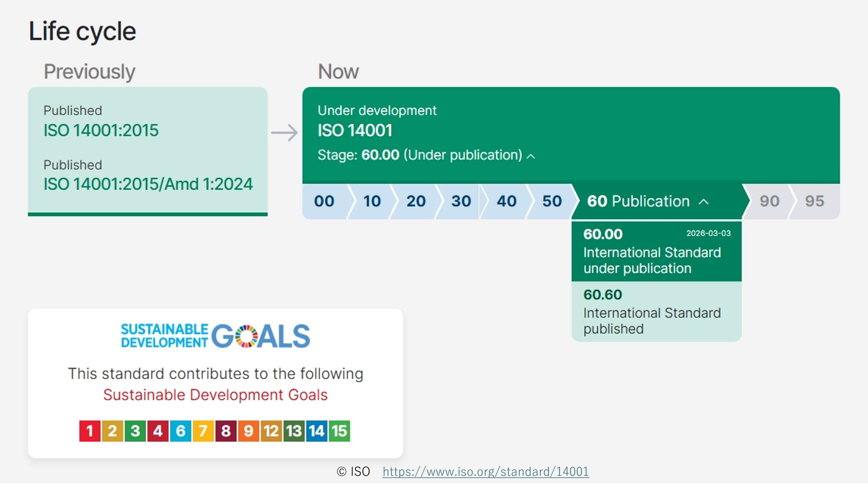Select SDG goal 6 blue icon
Image resolution: width=868 pixels, height=487 pixels.
(x=181, y=431)
